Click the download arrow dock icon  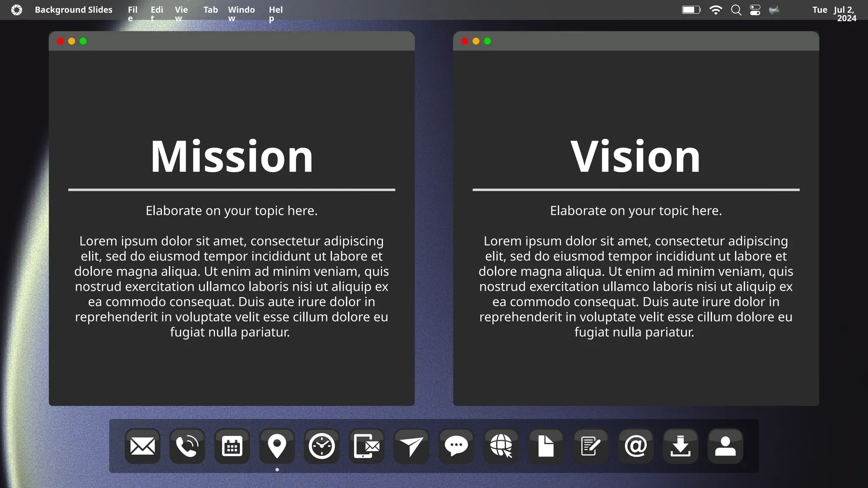point(681,446)
